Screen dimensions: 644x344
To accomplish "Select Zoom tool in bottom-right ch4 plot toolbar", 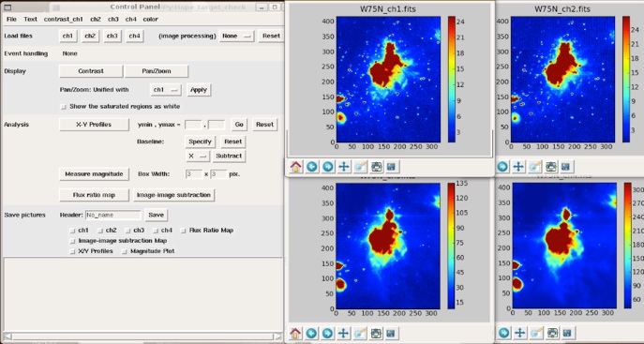I will 536,333.
